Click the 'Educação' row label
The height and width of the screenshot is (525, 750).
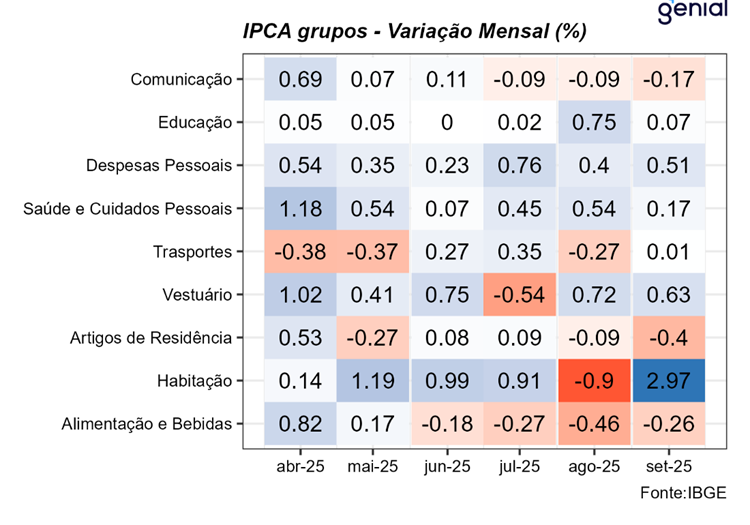[x=194, y=123]
